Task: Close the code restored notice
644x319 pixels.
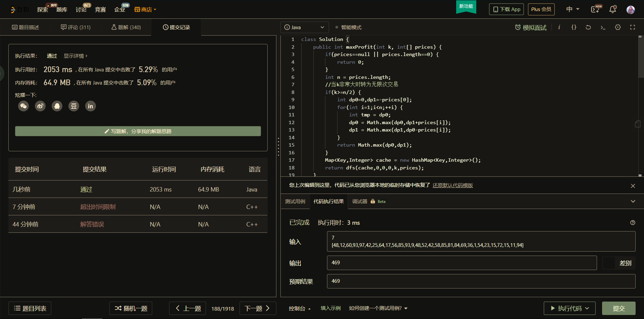Action: pyautogui.click(x=633, y=186)
